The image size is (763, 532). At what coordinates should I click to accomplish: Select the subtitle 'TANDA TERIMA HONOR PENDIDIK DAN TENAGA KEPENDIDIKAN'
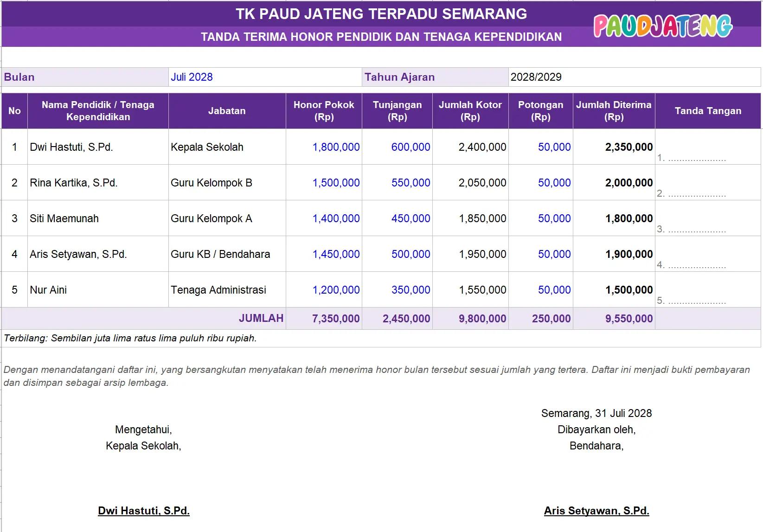[x=381, y=37]
